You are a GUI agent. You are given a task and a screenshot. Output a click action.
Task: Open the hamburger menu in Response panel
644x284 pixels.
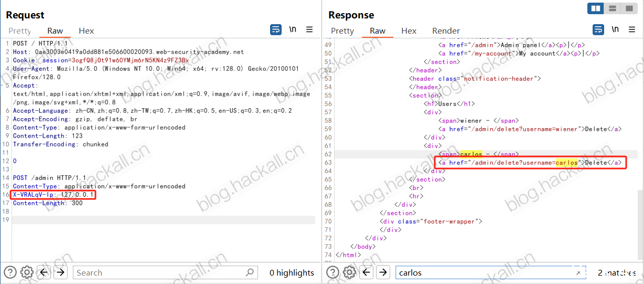click(632, 29)
